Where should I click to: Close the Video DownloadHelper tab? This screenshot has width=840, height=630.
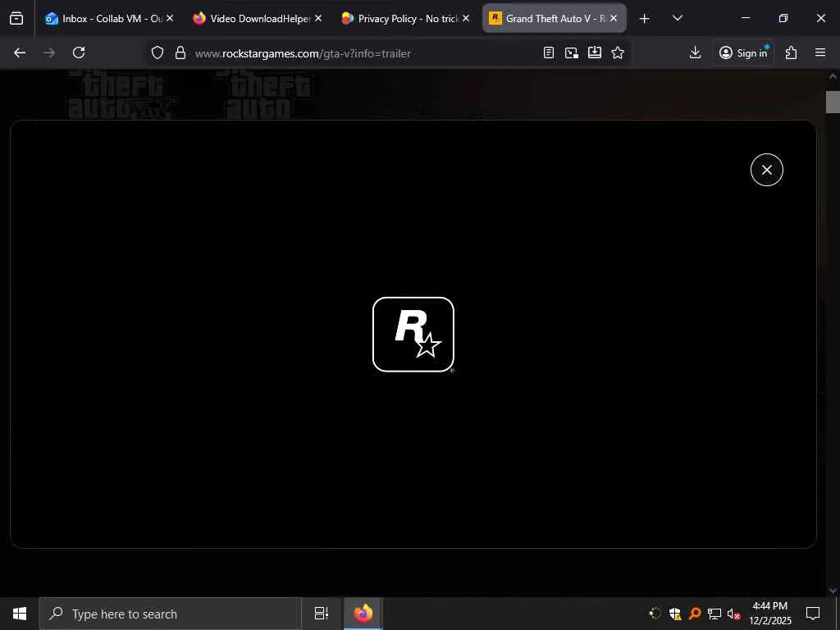(318, 18)
